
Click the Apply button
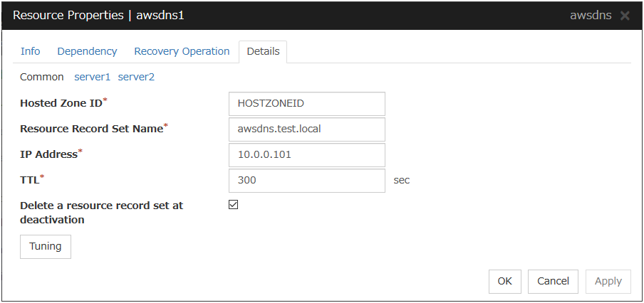tap(608, 281)
